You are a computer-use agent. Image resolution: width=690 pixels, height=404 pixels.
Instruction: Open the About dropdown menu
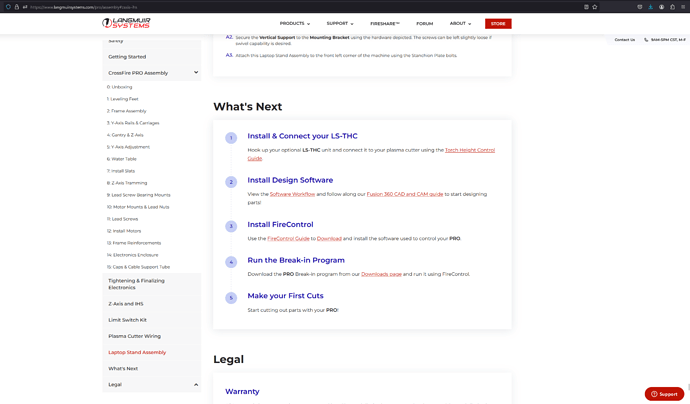[459, 23]
